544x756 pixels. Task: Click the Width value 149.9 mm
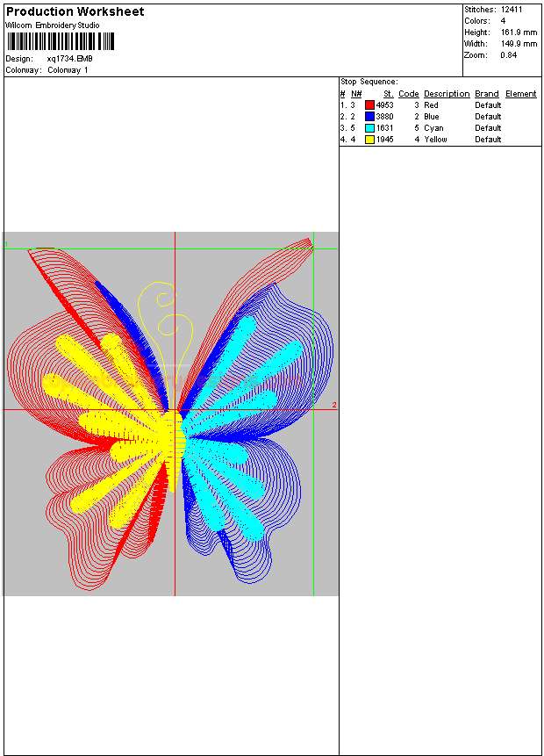(519, 44)
